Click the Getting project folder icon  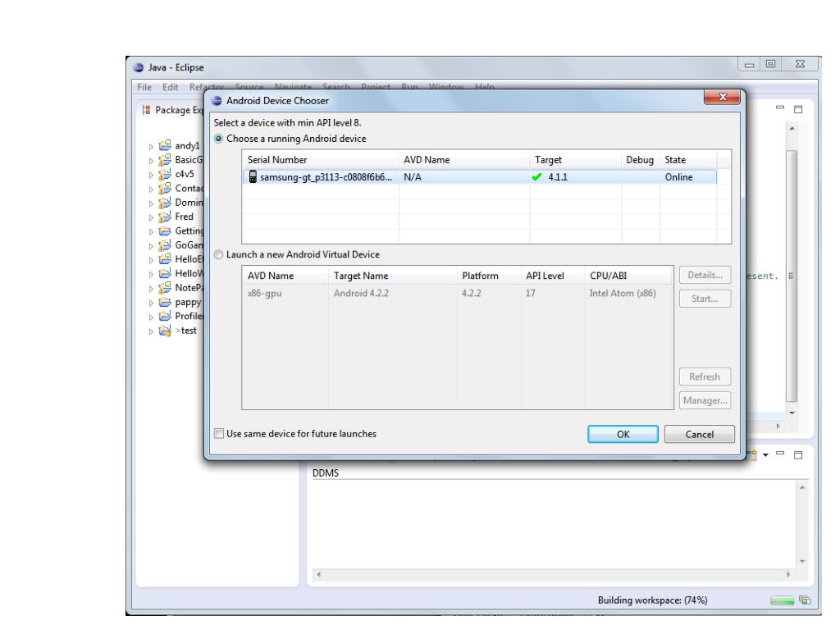[165, 231]
